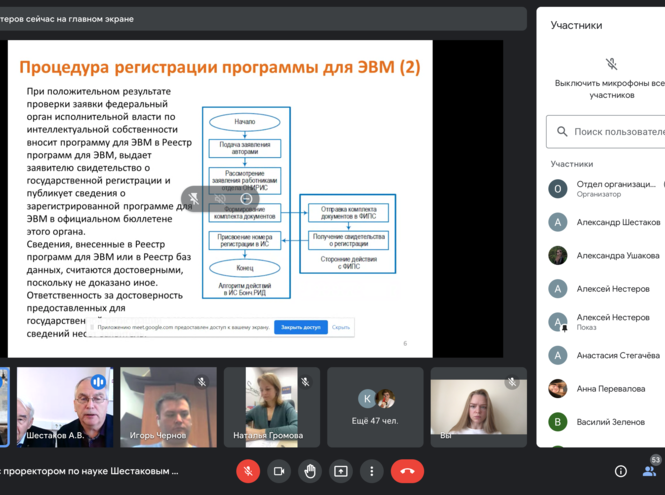Open the present screen button
665x495 pixels.
(341, 471)
